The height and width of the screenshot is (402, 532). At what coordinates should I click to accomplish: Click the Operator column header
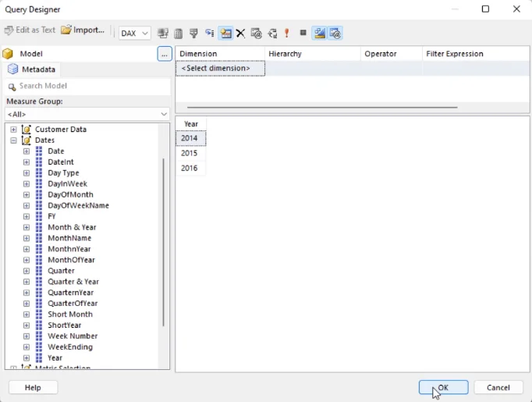tap(392, 54)
